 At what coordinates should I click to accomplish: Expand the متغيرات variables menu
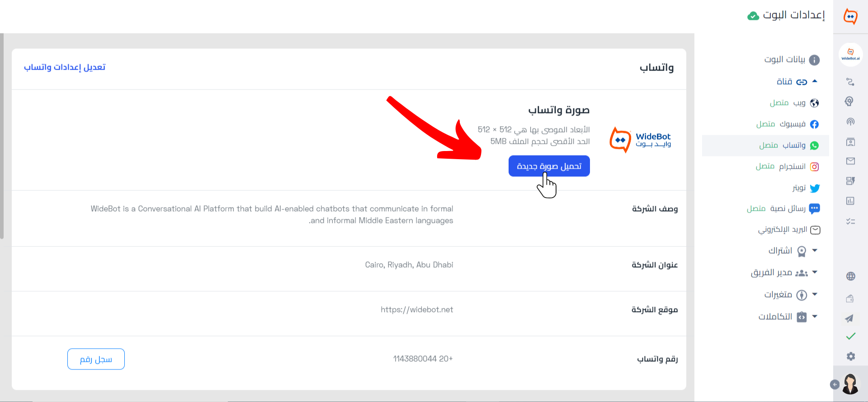point(815,294)
